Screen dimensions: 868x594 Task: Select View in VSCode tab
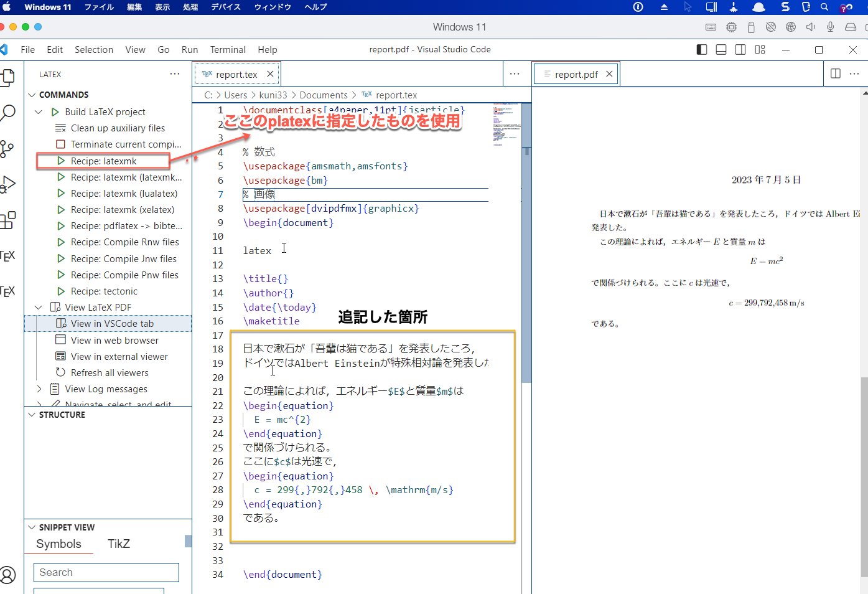(108, 324)
